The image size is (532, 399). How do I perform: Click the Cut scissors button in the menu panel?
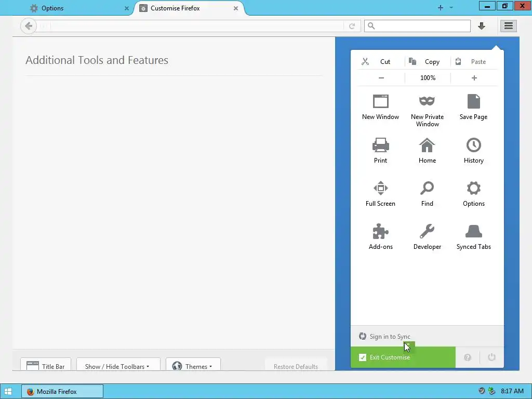click(381, 62)
